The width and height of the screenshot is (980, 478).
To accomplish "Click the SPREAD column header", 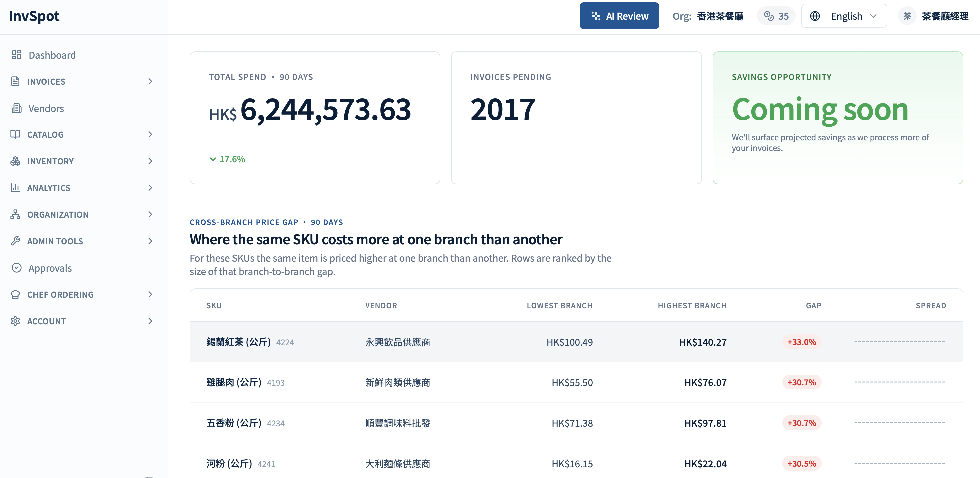I will (931, 306).
